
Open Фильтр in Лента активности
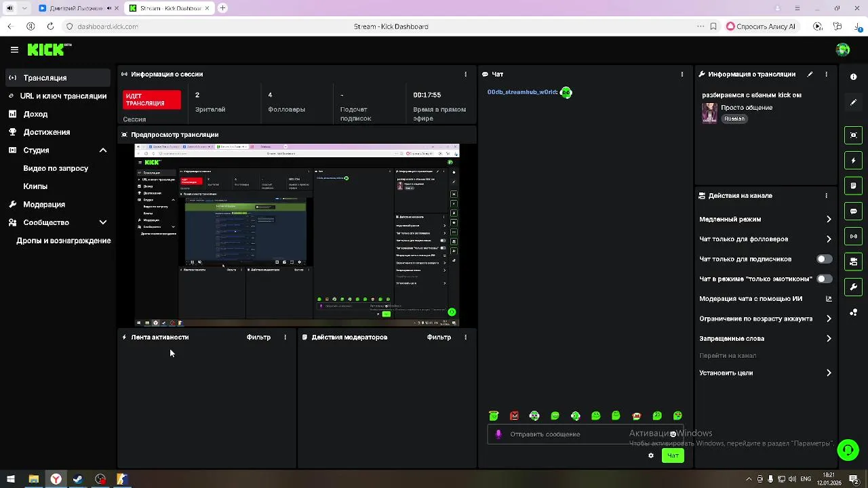click(258, 337)
